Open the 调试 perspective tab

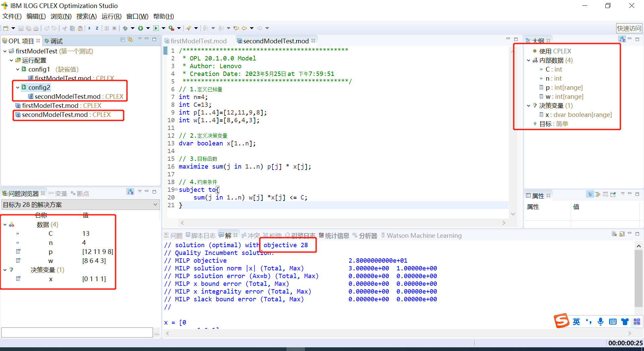[53, 41]
